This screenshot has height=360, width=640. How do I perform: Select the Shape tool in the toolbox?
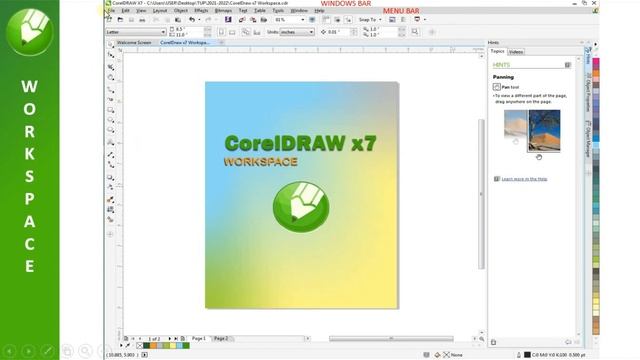(111, 55)
